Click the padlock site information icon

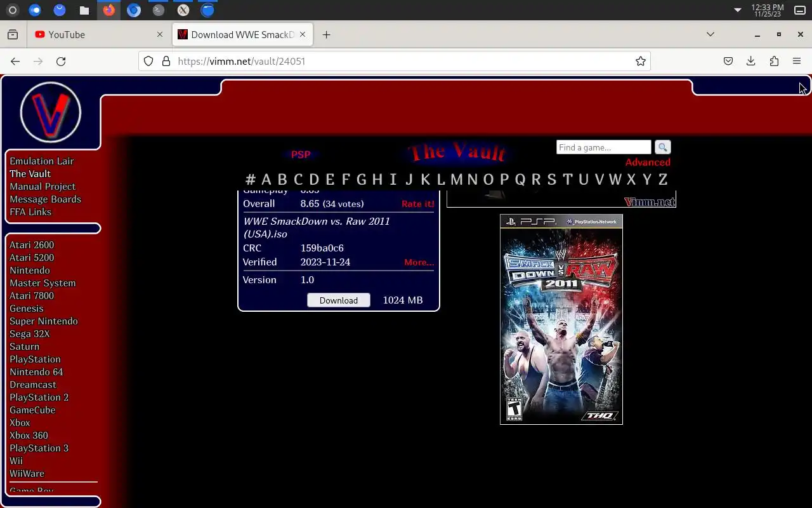pyautogui.click(x=166, y=61)
